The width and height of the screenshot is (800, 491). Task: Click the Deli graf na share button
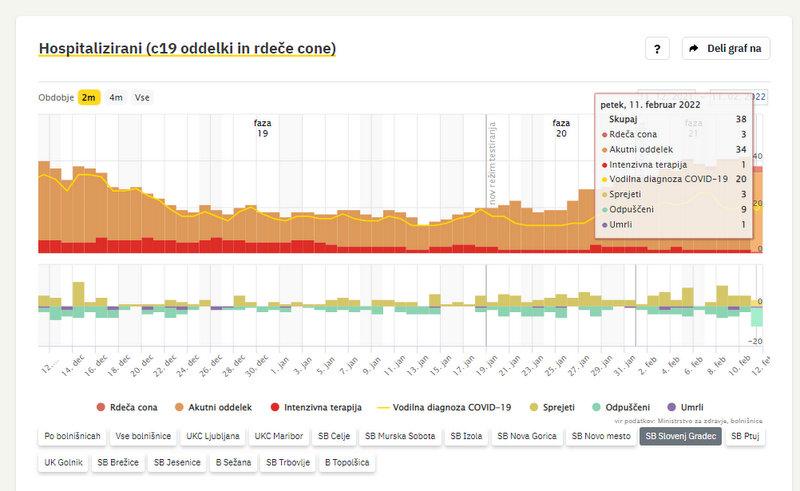pos(725,48)
